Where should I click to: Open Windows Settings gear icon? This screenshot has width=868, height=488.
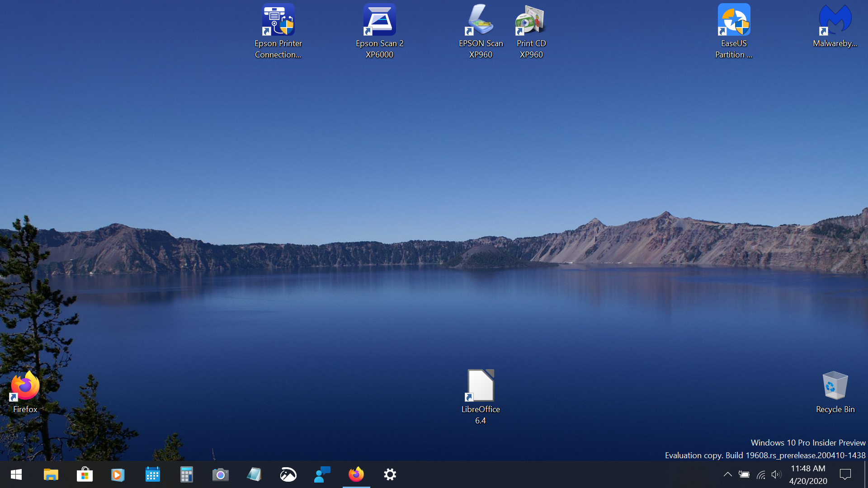[390, 474]
